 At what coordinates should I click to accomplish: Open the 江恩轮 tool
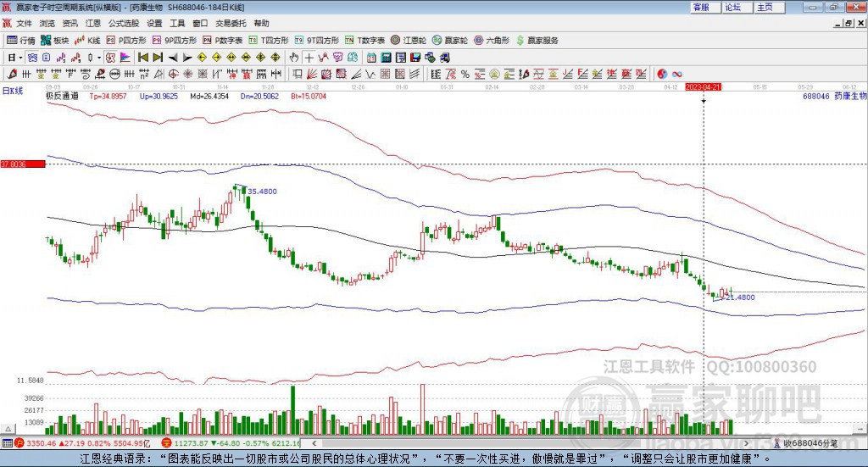coord(409,41)
